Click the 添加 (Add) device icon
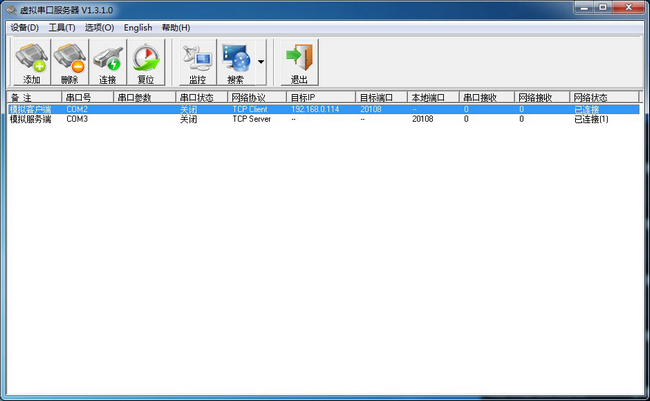The height and width of the screenshot is (401, 650). (32, 62)
